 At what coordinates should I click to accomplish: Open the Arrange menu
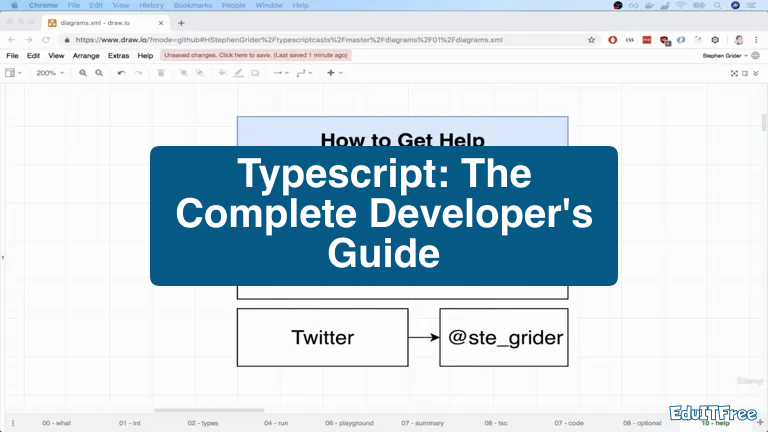tap(86, 56)
